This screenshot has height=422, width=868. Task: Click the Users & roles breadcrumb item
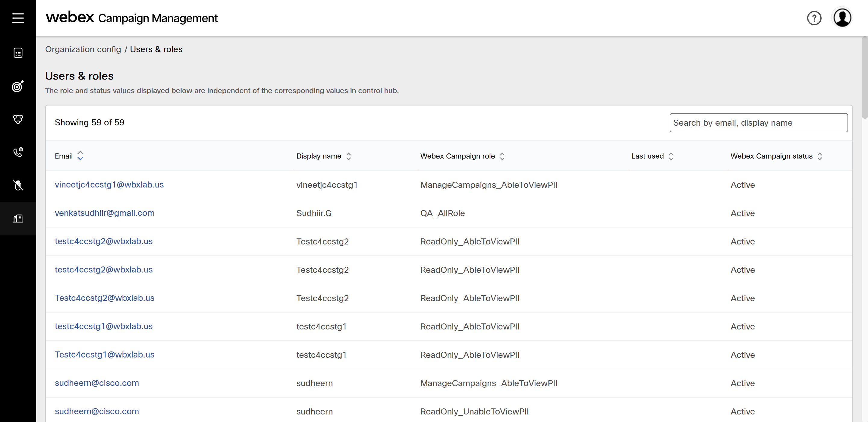(x=156, y=49)
